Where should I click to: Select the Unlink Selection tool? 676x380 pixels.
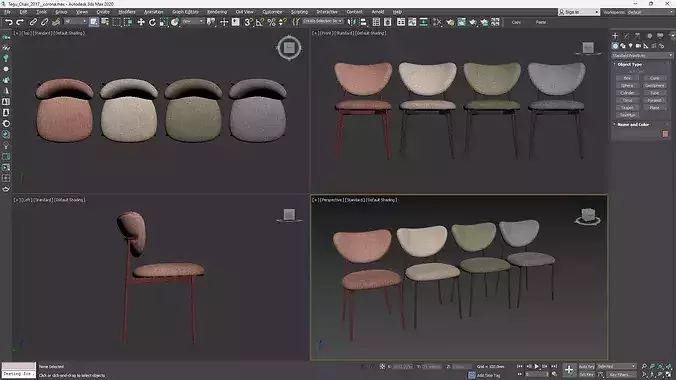44,22
